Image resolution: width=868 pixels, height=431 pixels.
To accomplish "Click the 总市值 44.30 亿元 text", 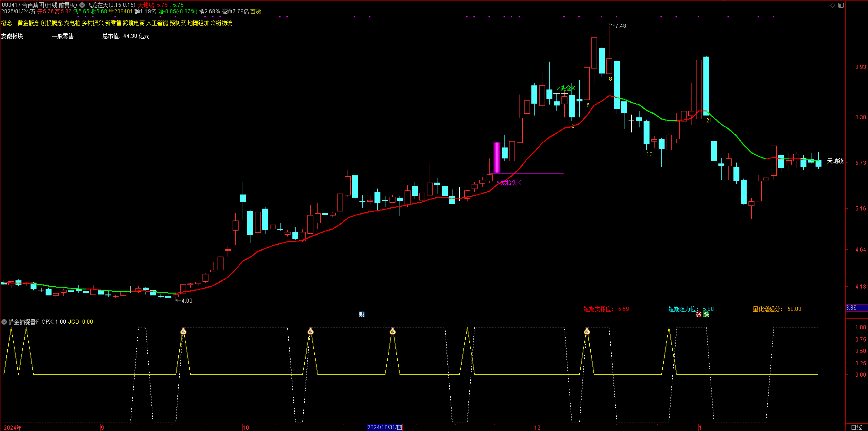I will click(126, 36).
